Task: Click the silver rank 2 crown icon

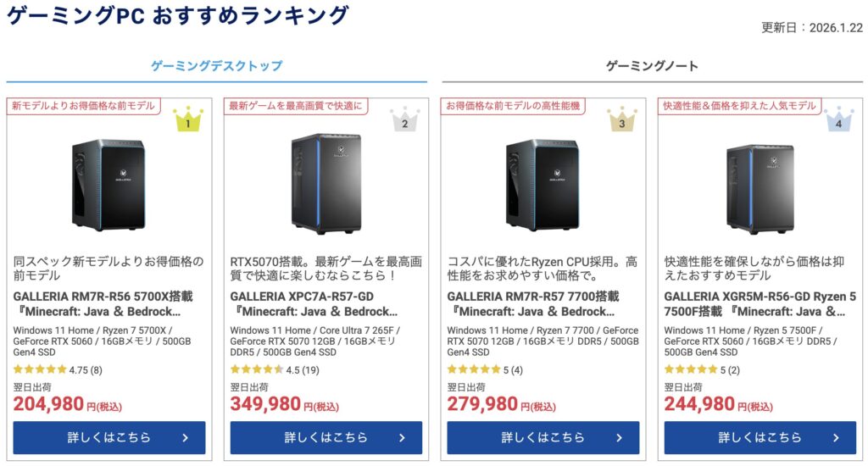Action: coord(404,119)
